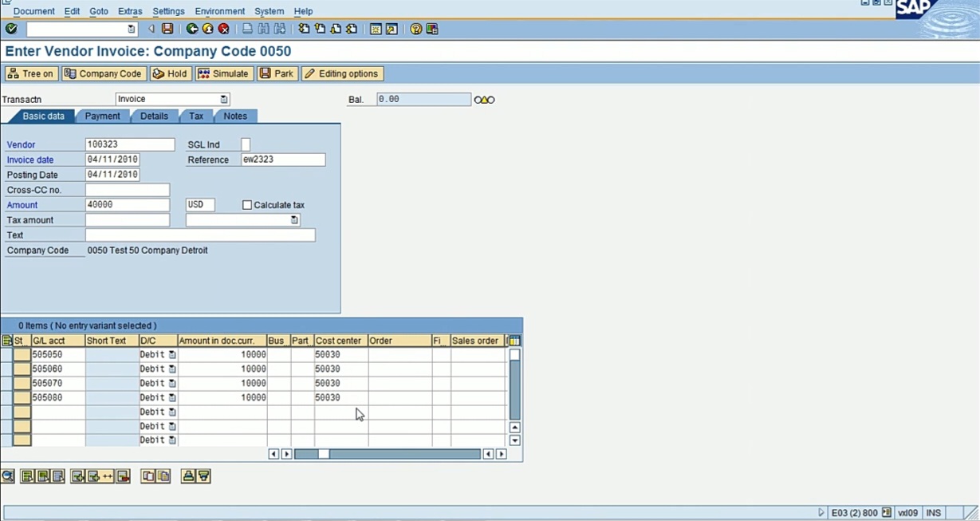Expand the status bar triangle arrow
Image resolution: width=980 pixels, height=521 pixels.
pos(821,513)
